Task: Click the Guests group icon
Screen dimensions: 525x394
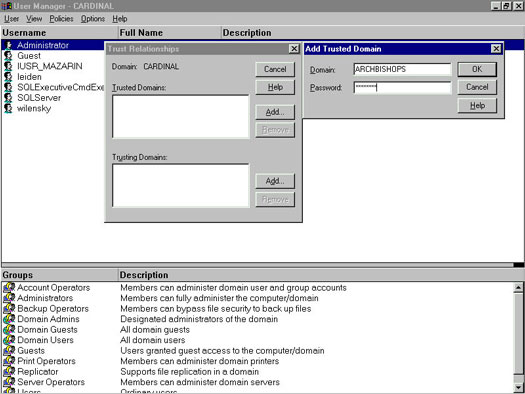Action: (x=9, y=351)
